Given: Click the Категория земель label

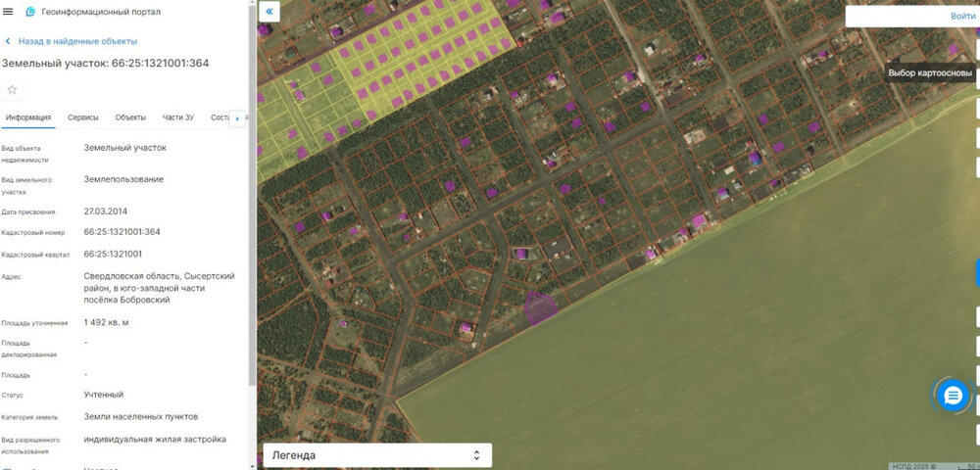Looking at the screenshot, I should pos(29,417).
